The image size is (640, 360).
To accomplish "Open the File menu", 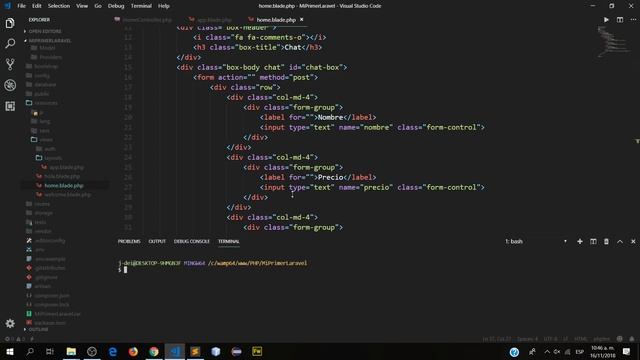I will tap(22, 6).
